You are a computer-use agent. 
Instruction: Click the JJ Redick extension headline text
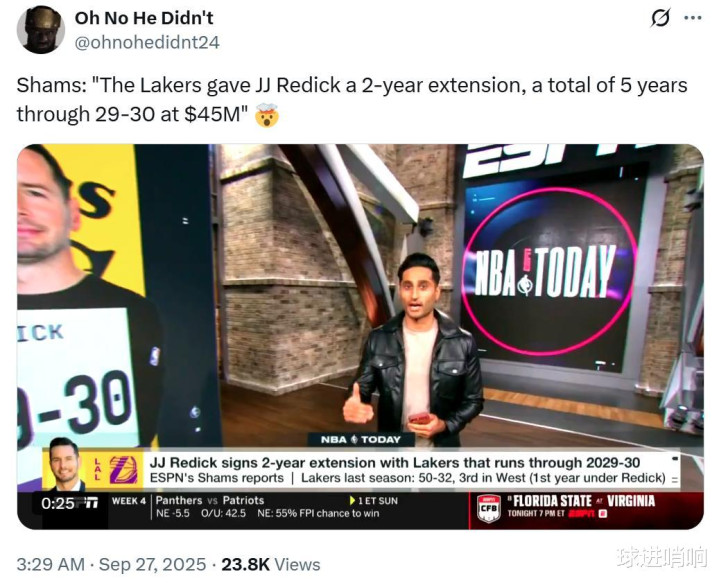[x=395, y=462]
